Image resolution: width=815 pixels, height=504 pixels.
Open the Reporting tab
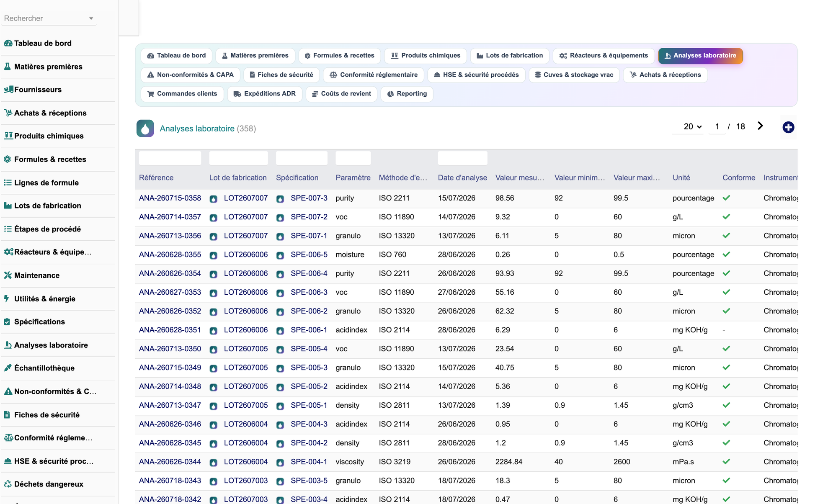coord(407,94)
